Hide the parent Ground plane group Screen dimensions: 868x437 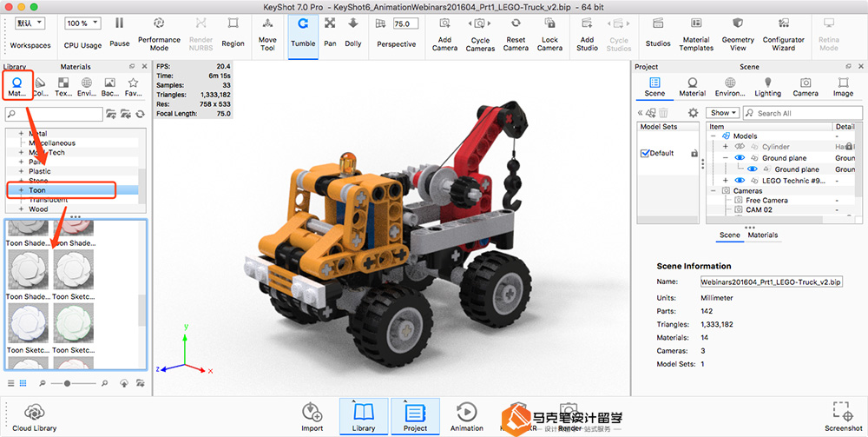coord(740,158)
